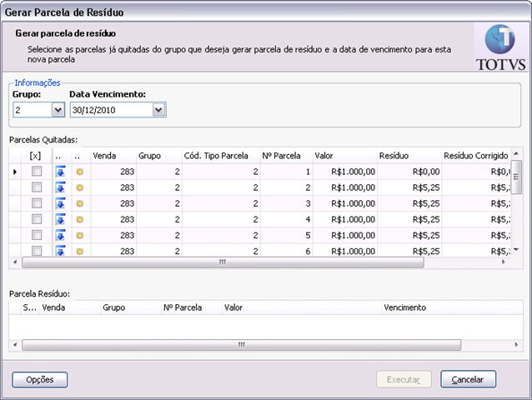Check the checkbox for parcela 6

[37, 251]
